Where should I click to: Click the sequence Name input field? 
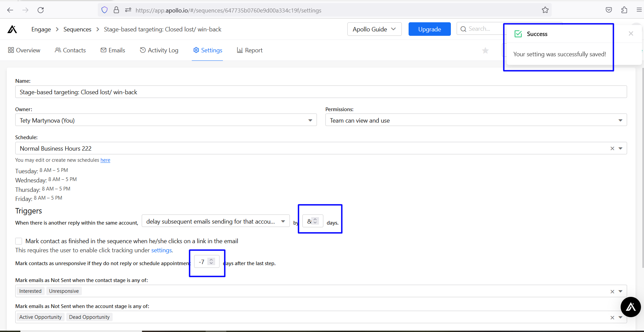pos(321,92)
